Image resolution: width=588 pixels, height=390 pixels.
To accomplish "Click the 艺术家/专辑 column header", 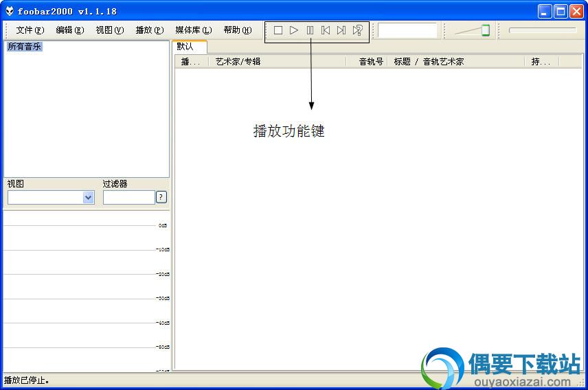I will pyautogui.click(x=278, y=62).
